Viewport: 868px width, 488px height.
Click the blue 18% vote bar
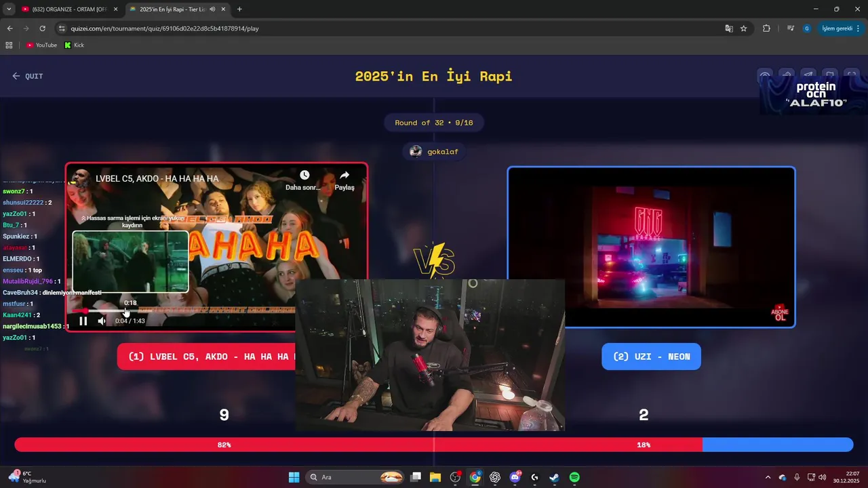click(x=778, y=445)
